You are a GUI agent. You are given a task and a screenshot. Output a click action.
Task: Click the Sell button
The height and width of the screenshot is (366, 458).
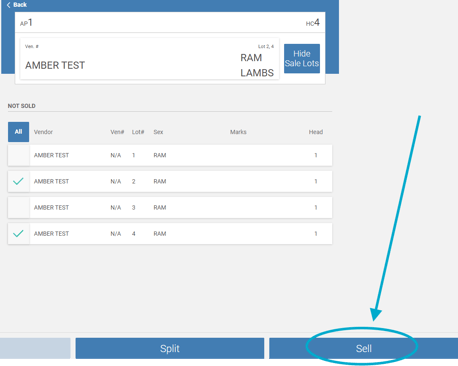(363, 348)
